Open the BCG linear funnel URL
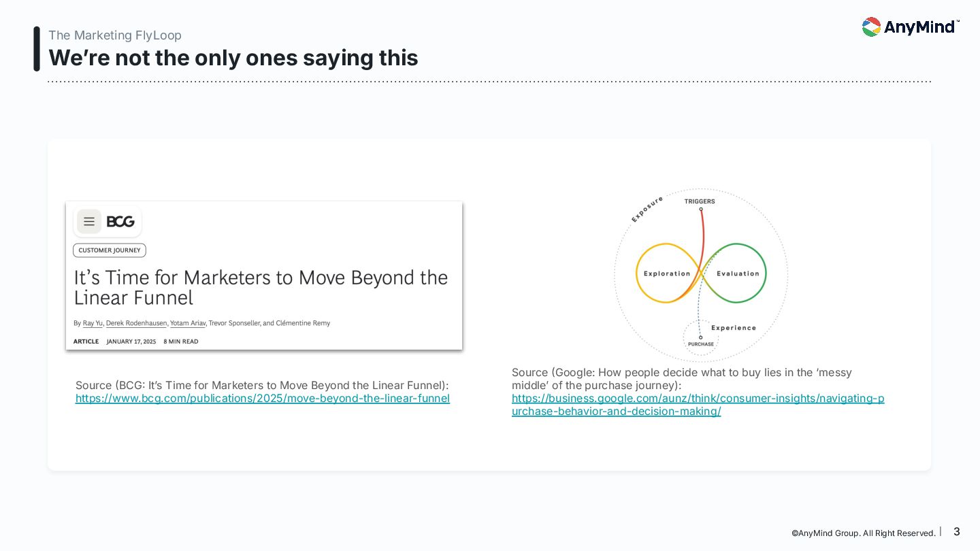The height and width of the screenshot is (551, 980). 262,399
